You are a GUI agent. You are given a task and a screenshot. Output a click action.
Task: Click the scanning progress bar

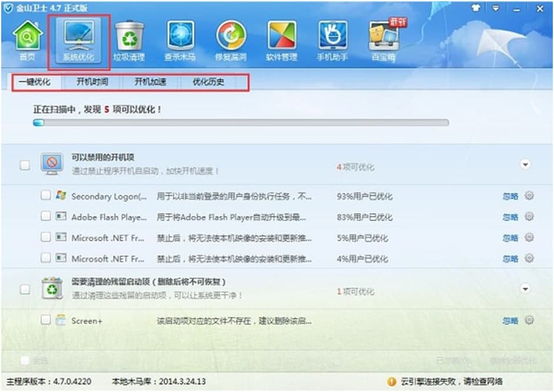point(241,123)
